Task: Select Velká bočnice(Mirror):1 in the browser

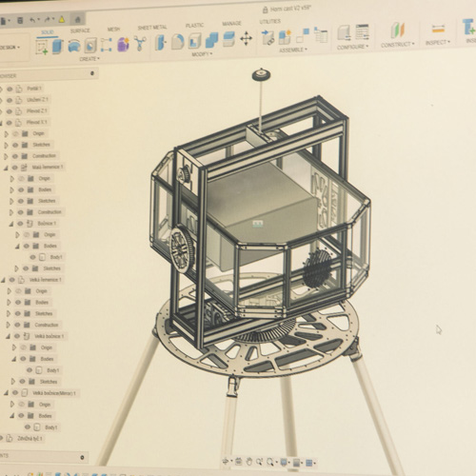Action: [54, 393]
